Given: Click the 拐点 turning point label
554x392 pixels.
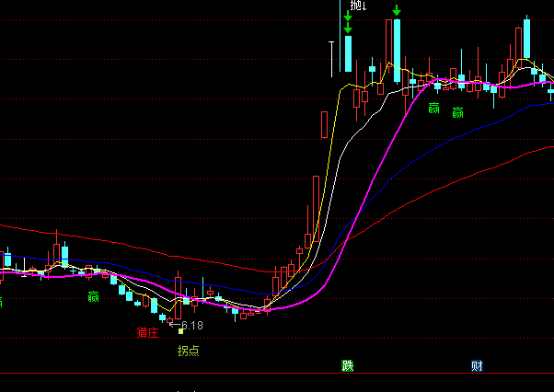Looking at the screenshot, I should [189, 350].
